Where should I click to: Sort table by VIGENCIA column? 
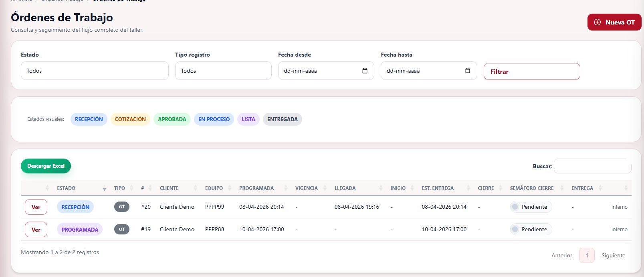312,188
